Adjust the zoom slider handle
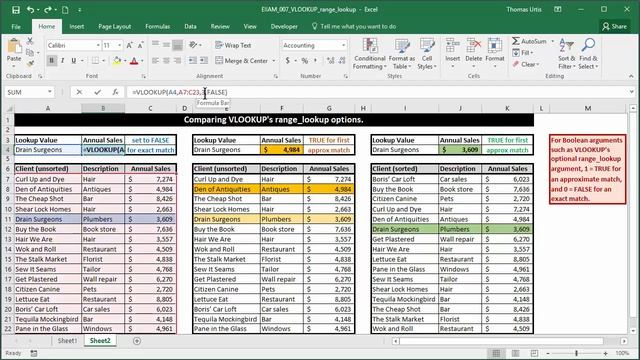640x360 pixels. tap(576, 353)
